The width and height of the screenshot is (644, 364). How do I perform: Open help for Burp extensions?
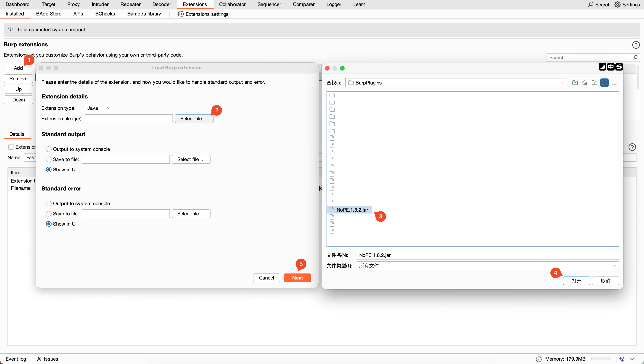636,45
